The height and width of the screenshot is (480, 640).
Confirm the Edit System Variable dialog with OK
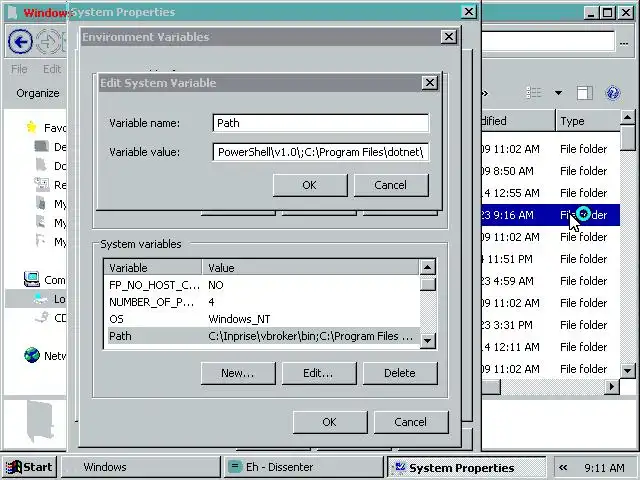coord(310,185)
